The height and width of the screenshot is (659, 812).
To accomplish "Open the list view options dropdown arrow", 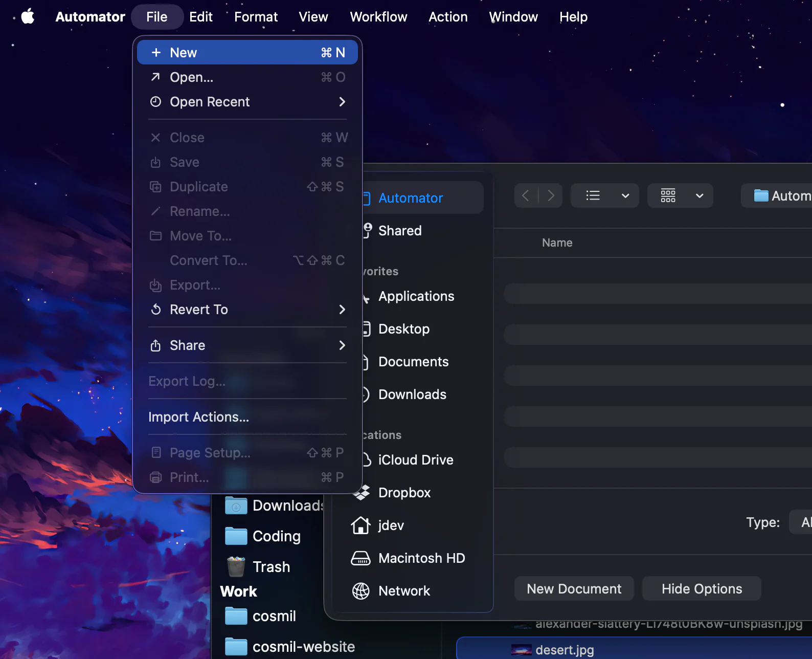I will [625, 195].
